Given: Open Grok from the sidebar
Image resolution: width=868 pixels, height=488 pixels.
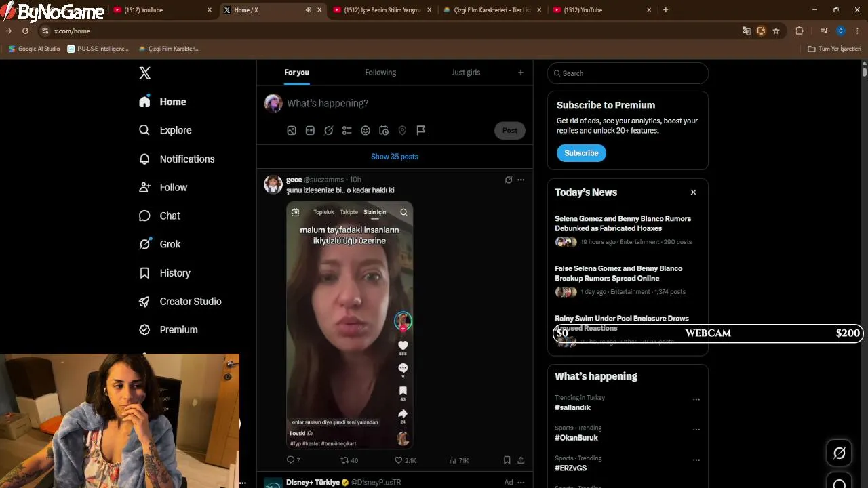Looking at the screenshot, I should (160, 244).
